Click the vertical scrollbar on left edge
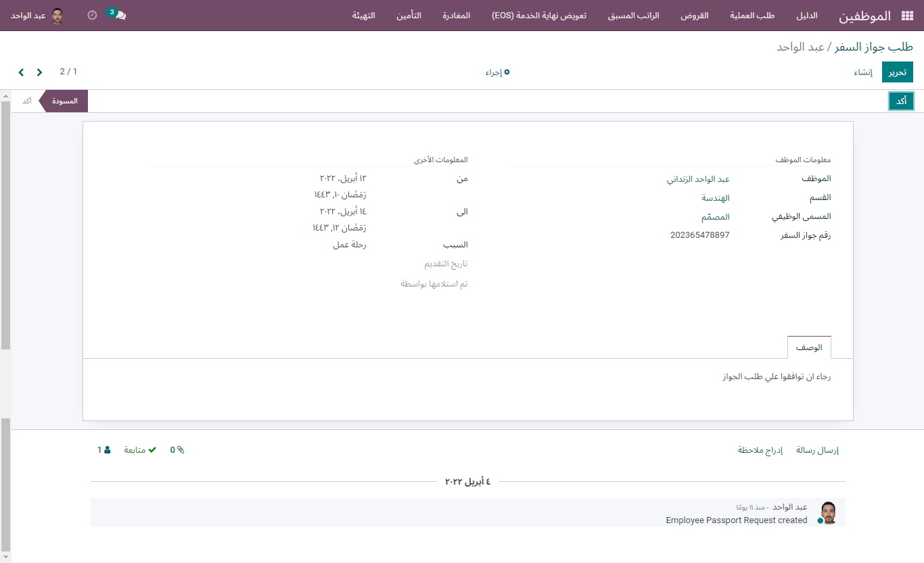Viewport: 924px width, 563px height. [x=5, y=223]
